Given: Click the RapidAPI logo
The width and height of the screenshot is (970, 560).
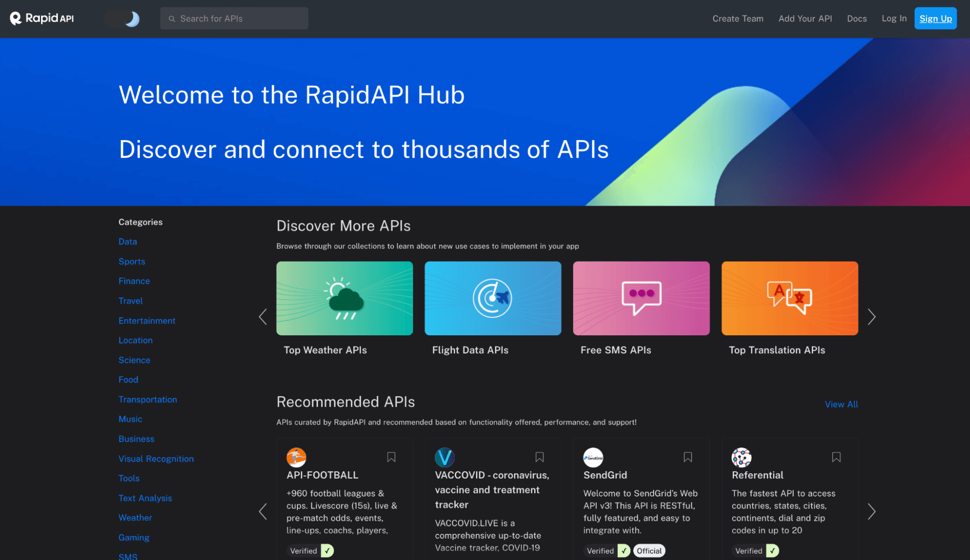Looking at the screenshot, I should (42, 18).
